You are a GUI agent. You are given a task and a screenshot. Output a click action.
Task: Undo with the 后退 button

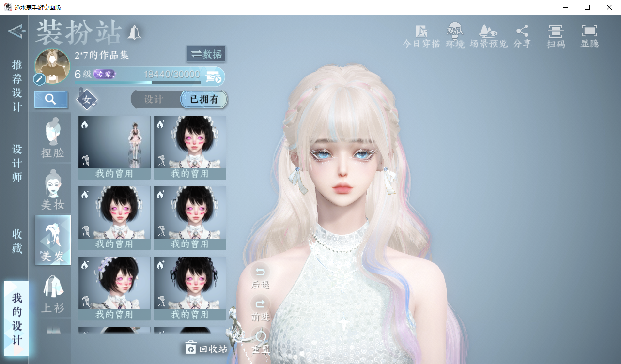[x=260, y=276]
